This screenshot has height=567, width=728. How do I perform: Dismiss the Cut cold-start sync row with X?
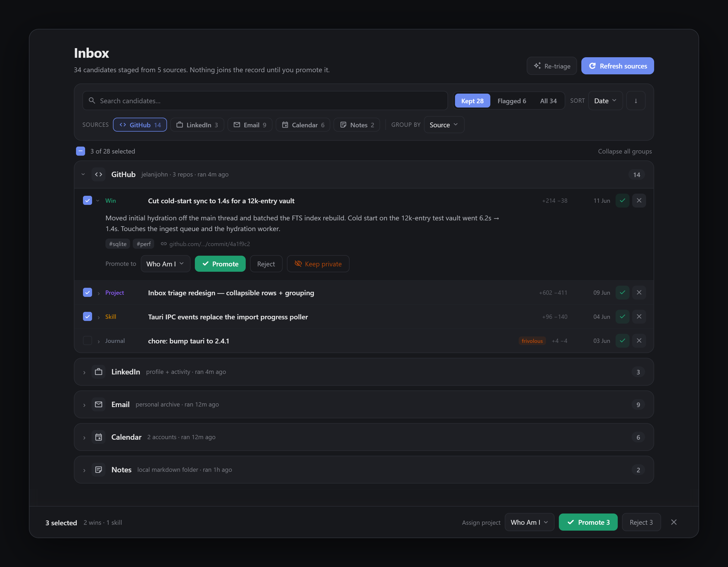pyautogui.click(x=639, y=201)
